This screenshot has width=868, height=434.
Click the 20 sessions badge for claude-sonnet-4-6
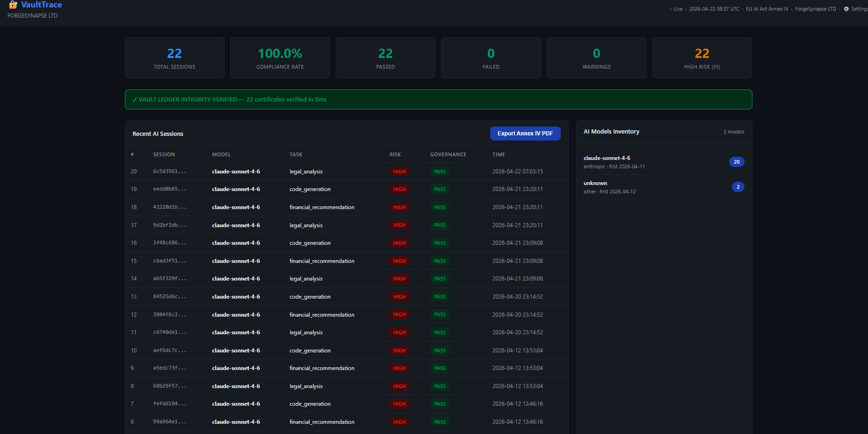(x=737, y=162)
